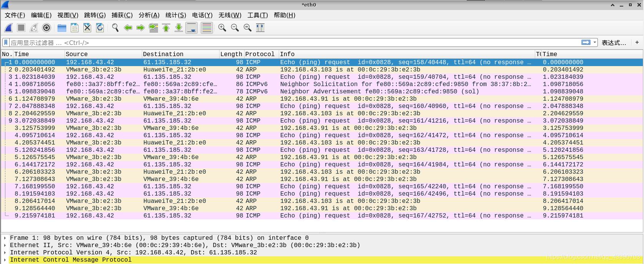Image resolution: width=644 pixels, height=264 pixels.
Task: Find a packet with the magnifier icon
Action: pos(115,28)
